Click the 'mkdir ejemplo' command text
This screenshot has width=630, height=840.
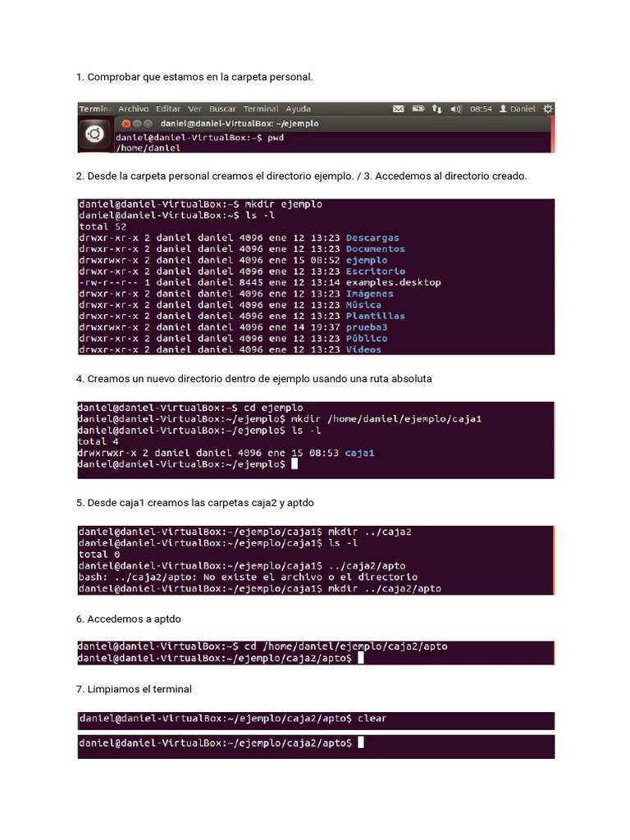pos(283,204)
